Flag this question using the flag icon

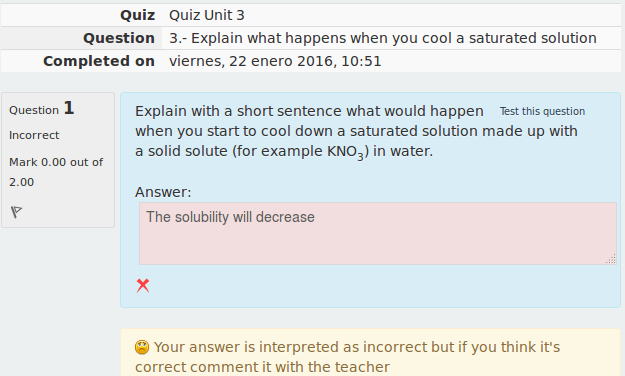16,212
